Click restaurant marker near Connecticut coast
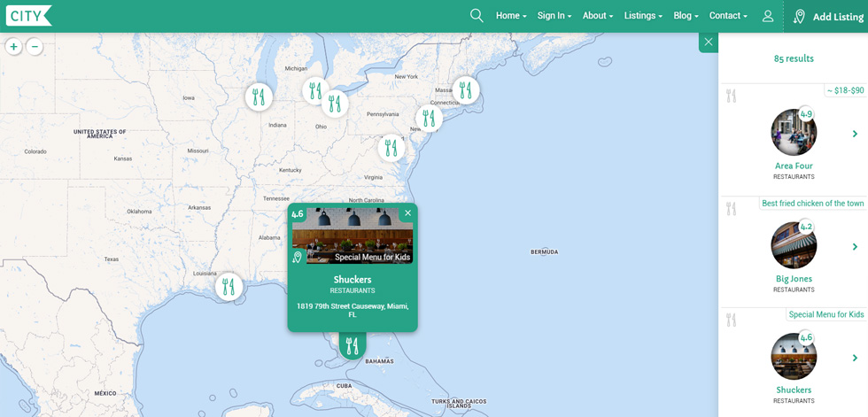This screenshot has width=868, height=417. (x=429, y=119)
